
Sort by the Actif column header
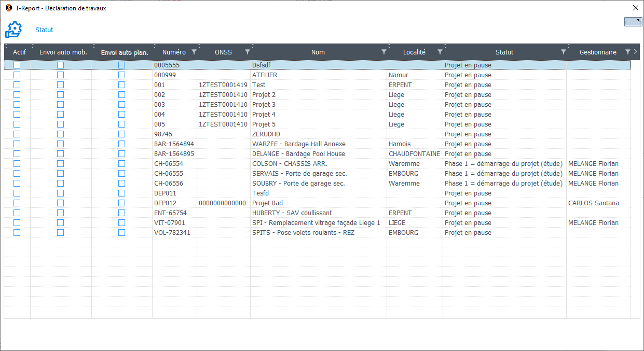(x=19, y=52)
